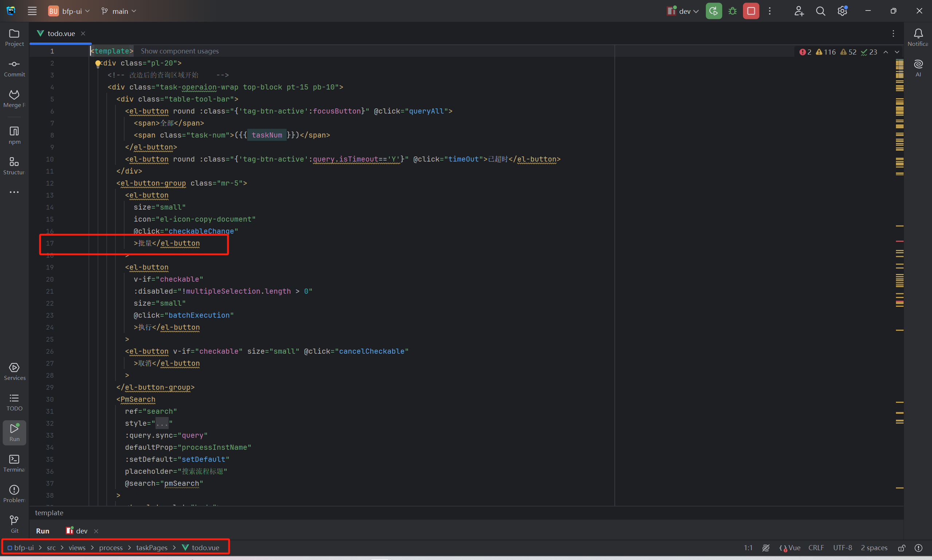Expand the dev run configuration dropdown
The width and height of the screenshot is (932, 560).
685,11
